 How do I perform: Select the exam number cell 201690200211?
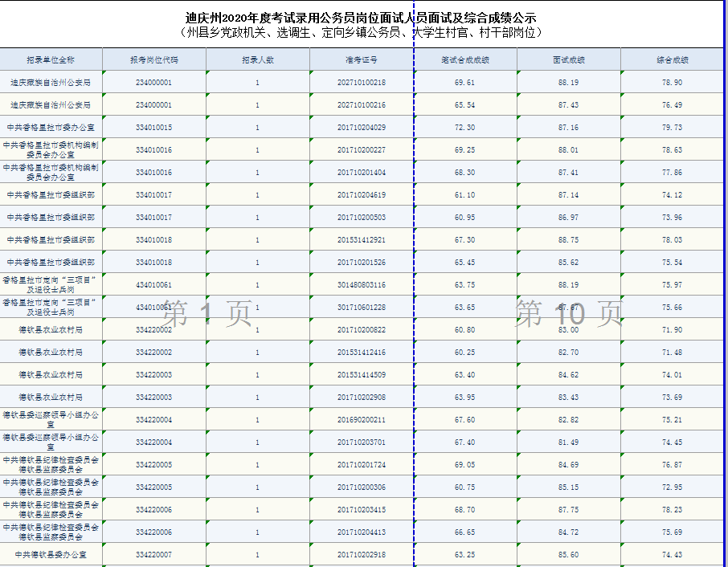point(362,420)
